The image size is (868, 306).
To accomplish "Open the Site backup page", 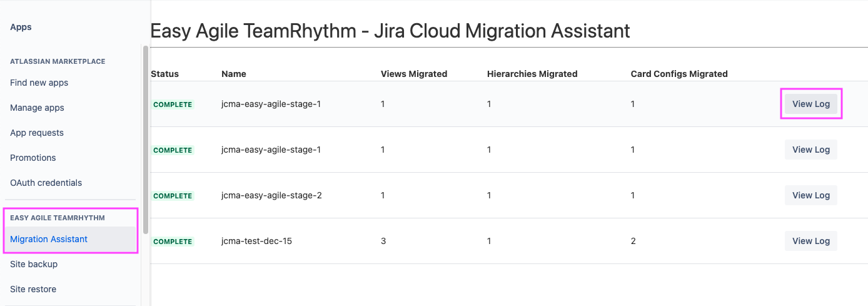I will (34, 264).
